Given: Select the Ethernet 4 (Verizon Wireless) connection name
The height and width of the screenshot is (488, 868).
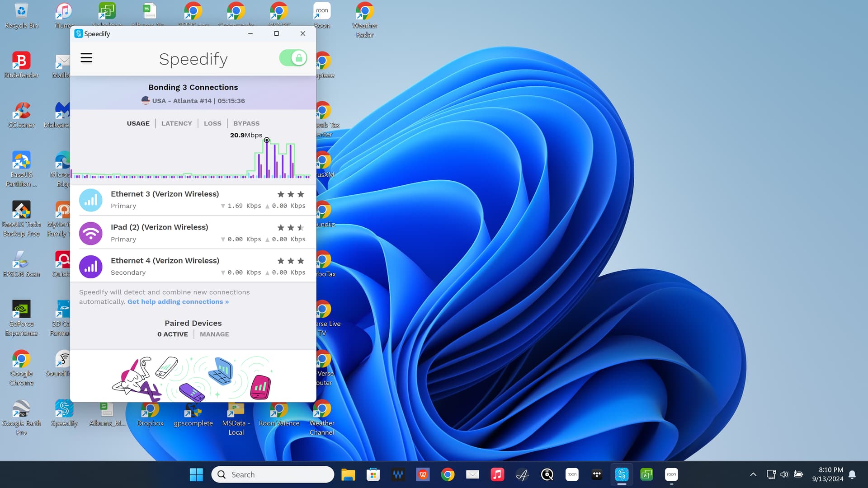Looking at the screenshot, I should (165, 261).
